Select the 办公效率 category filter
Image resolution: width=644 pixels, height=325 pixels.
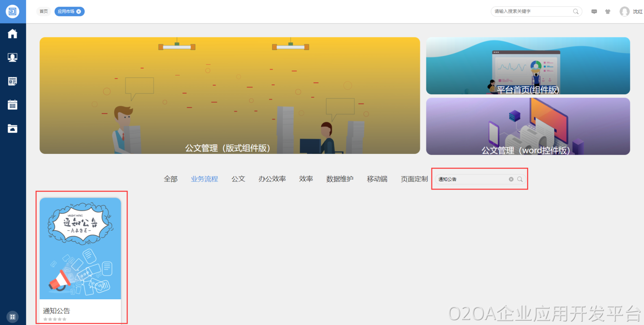point(272,179)
